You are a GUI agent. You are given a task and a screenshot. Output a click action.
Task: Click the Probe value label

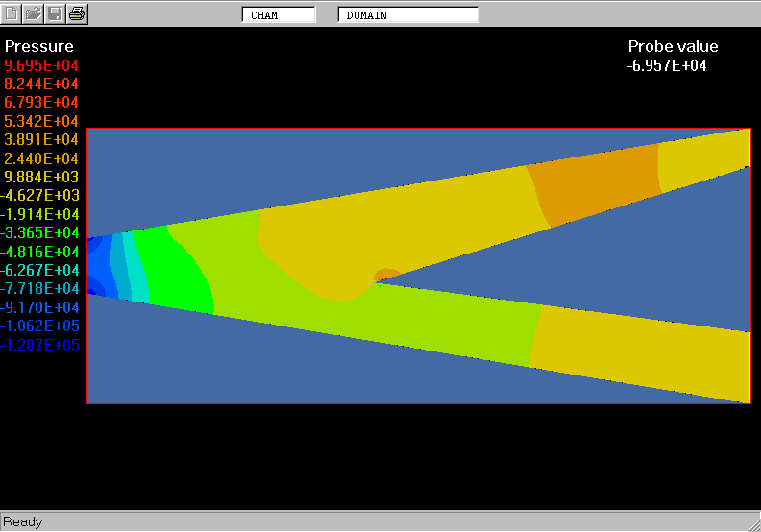(673, 47)
